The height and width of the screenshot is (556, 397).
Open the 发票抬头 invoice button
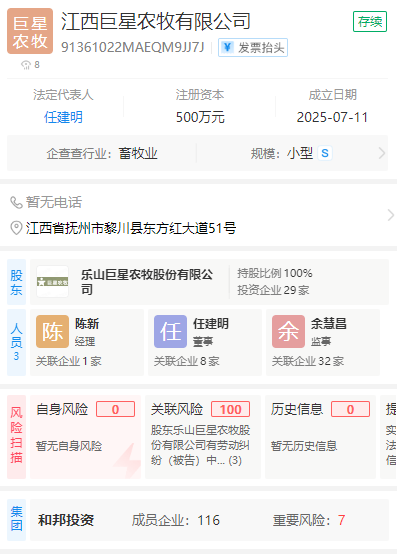(x=253, y=48)
